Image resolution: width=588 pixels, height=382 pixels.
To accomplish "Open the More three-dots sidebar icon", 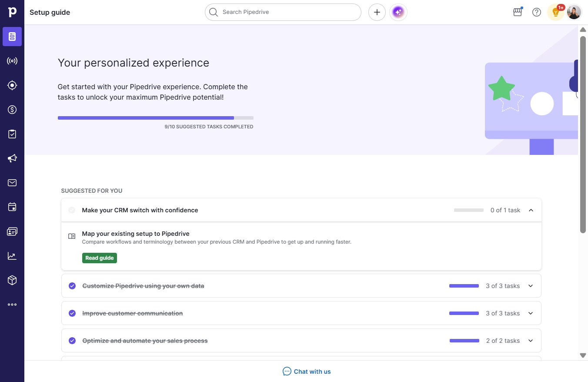I will coord(12,305).
